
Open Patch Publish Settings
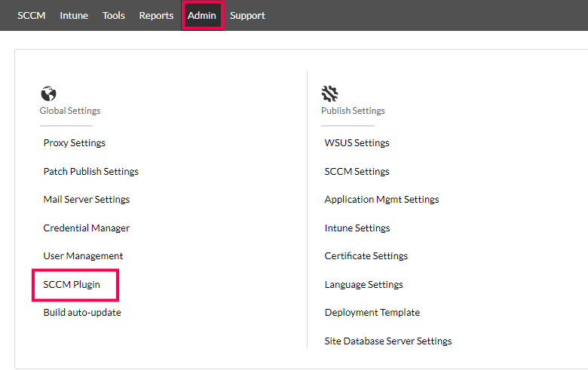[x=90, y=171]
